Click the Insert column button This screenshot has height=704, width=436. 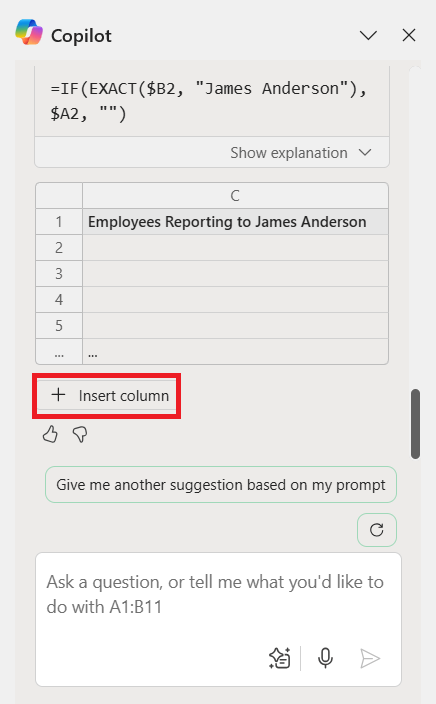point(106,396)
